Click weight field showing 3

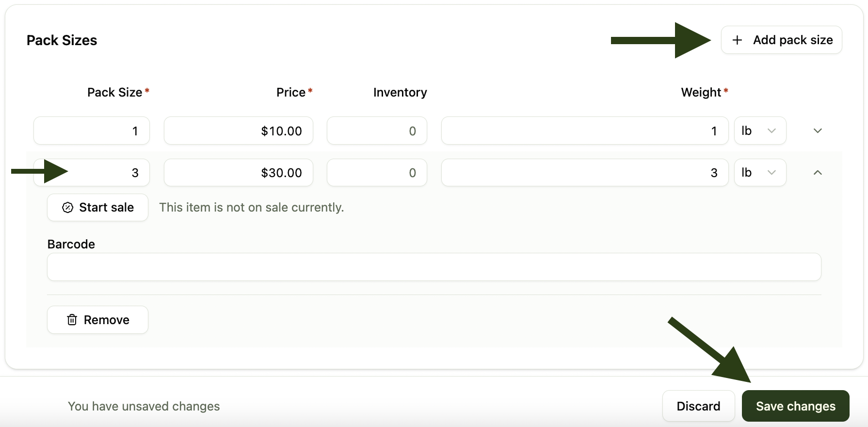click(585, 172)
